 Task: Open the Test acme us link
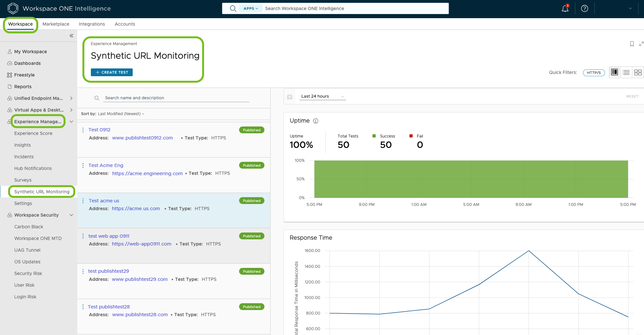pos(104,201)
